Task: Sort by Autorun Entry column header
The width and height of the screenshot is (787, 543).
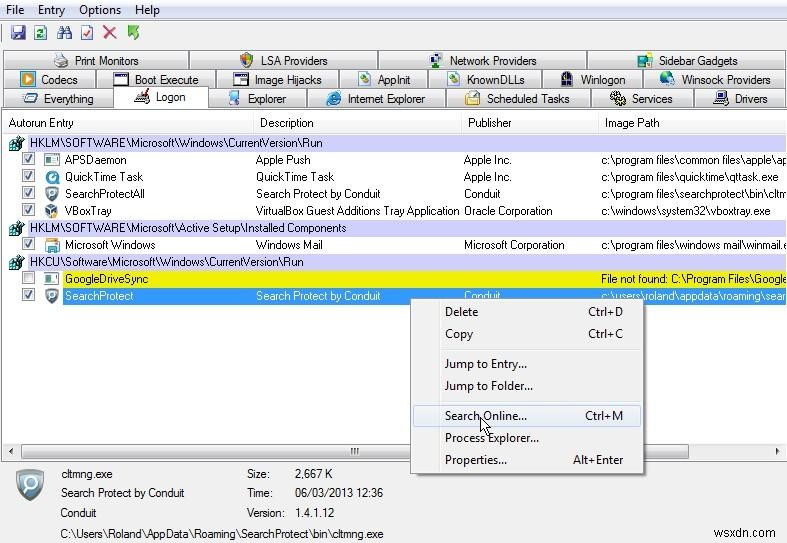Action: tap(128, 123)
